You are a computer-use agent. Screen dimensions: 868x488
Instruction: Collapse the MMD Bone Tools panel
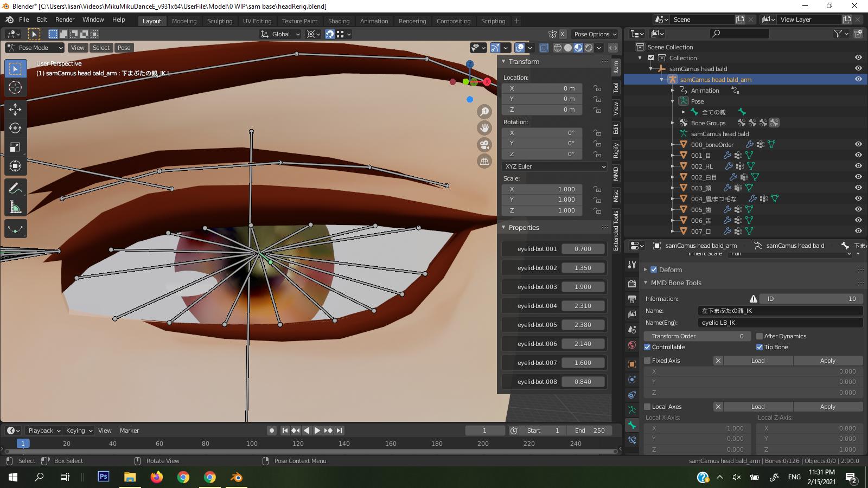coord(646,283)
